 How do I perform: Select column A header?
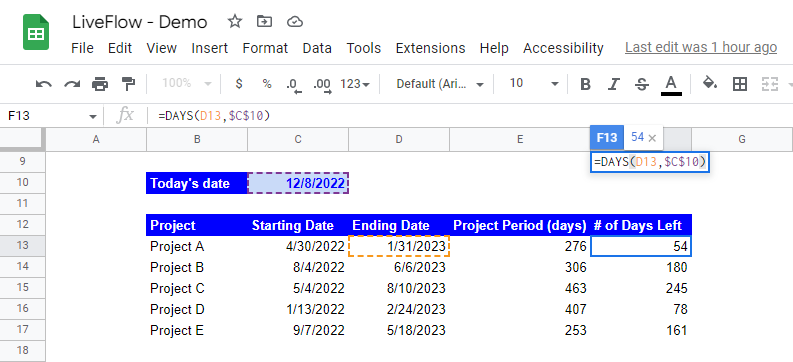(96, 140)
